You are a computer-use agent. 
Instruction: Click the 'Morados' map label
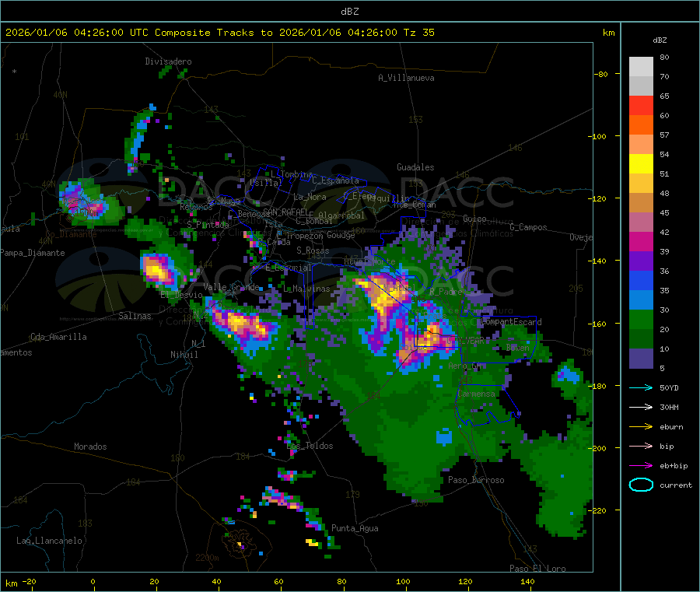(90, 447)
